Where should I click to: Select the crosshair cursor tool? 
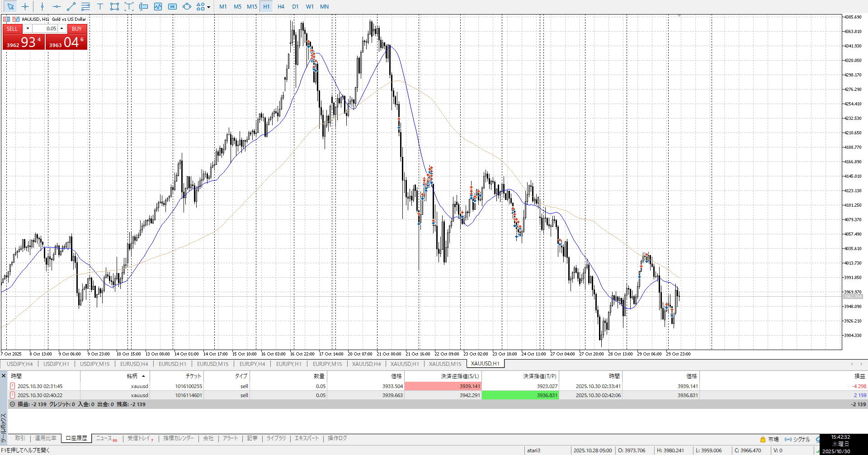coord(25,6)
